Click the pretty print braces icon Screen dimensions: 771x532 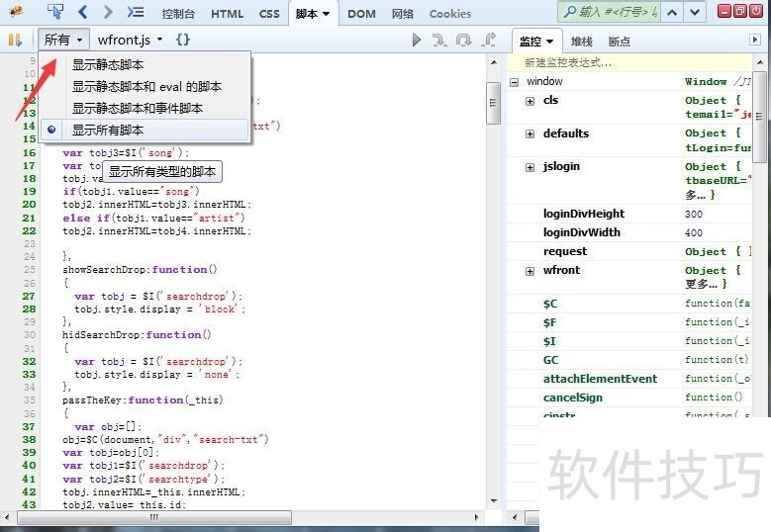pos(183,40)
